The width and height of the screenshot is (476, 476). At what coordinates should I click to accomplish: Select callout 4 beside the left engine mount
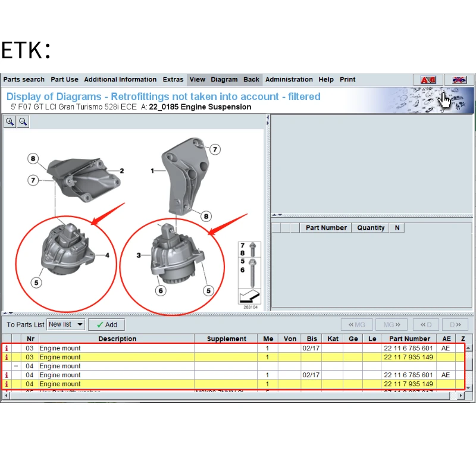click(107, 255)
